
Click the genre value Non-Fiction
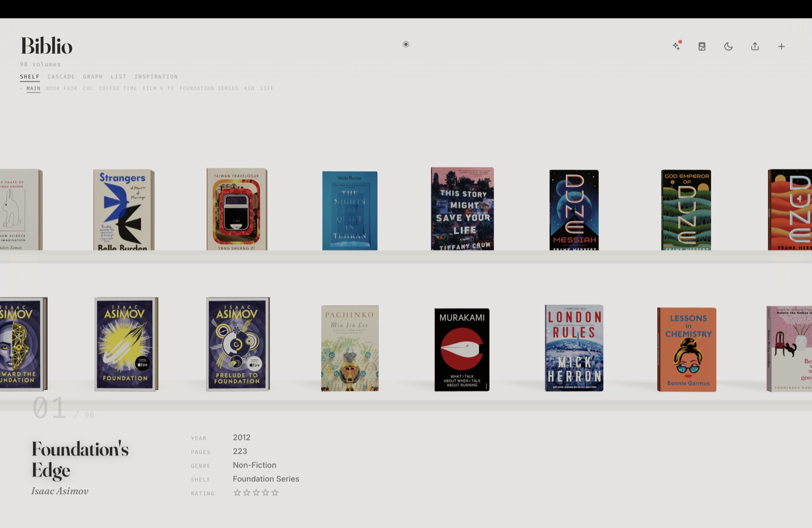coord(255,465)
